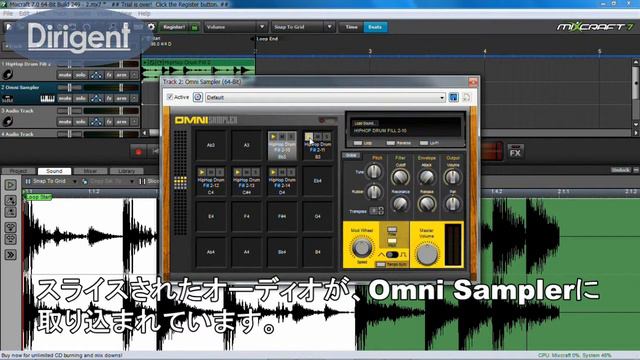Toggle the Loop switch in Omni Sampler
This screenshot has height=360, width=640.
coord(358,143)
